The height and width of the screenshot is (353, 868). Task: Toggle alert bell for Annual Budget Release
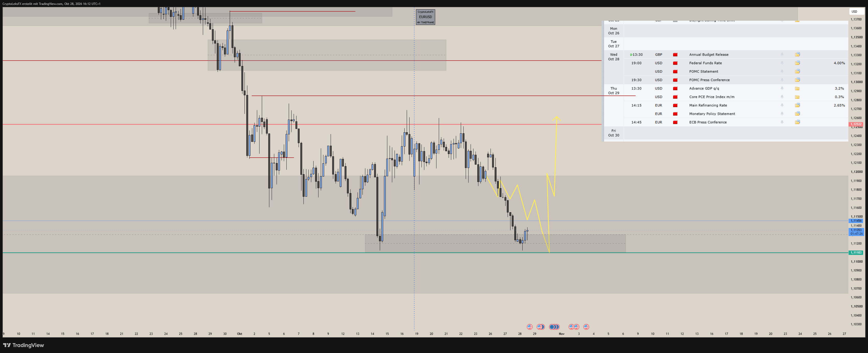[x=782, y=54]
